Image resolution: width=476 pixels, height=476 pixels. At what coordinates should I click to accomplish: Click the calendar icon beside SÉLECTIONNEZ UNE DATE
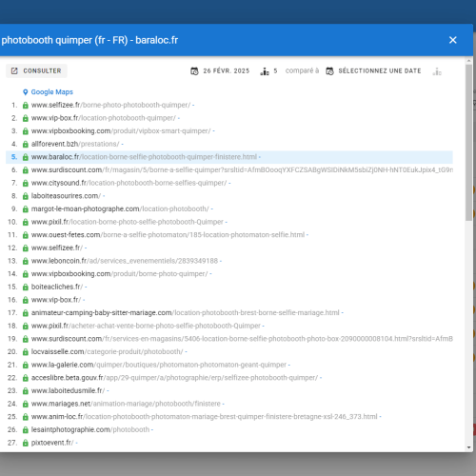click(329, 71)
